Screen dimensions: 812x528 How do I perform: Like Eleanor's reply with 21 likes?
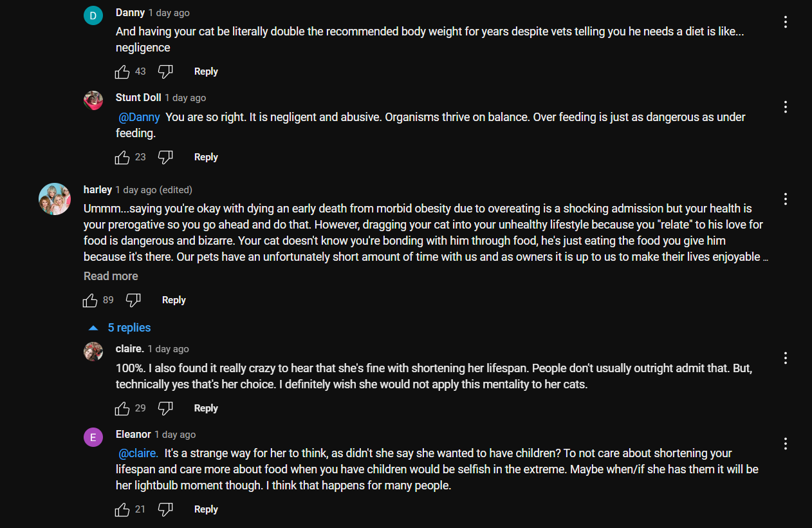click(122, 509)
